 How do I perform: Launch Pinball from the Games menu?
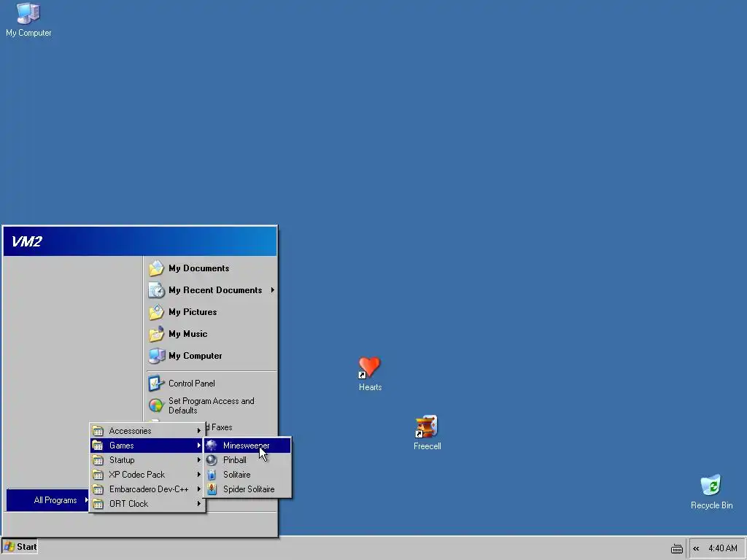[247, 460]
